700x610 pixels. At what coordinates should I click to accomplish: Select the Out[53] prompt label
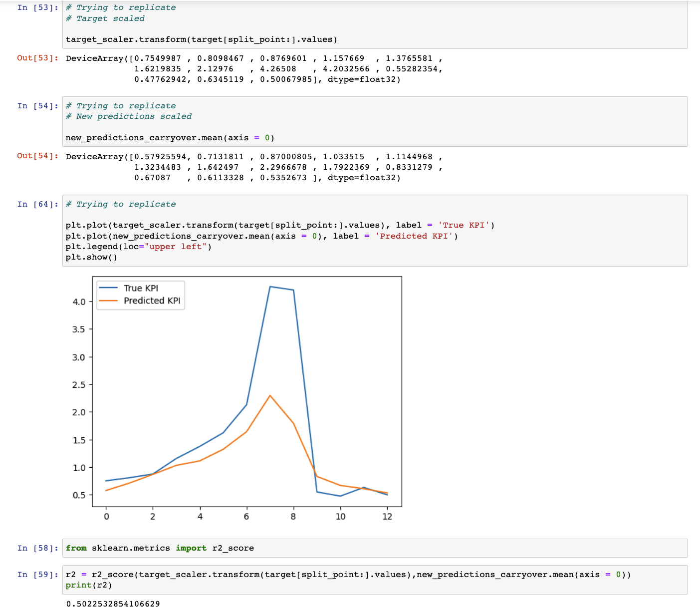point(37,58)
